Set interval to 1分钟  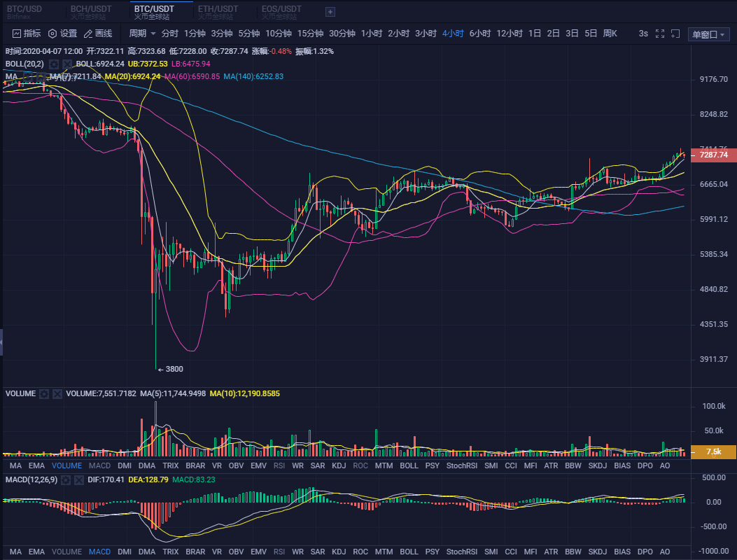(x=195, y=34)
